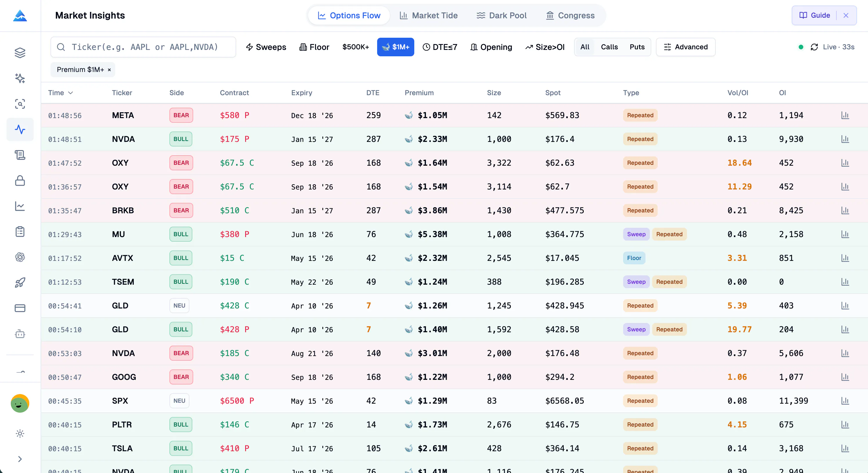Toggle the $1M+ premium filter
Image resolution: width=868 pixels, height=473 pixels.
click(396, 47)
